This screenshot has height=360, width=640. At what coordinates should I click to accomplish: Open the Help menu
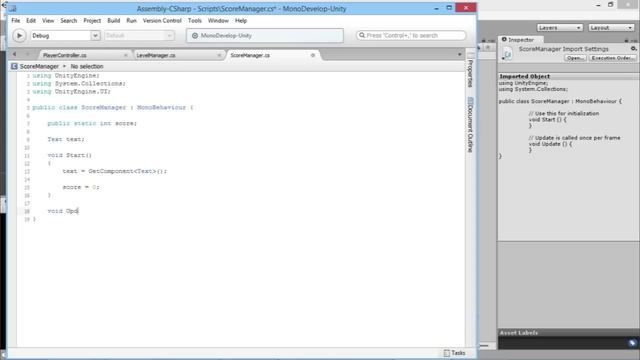(241, 20)
